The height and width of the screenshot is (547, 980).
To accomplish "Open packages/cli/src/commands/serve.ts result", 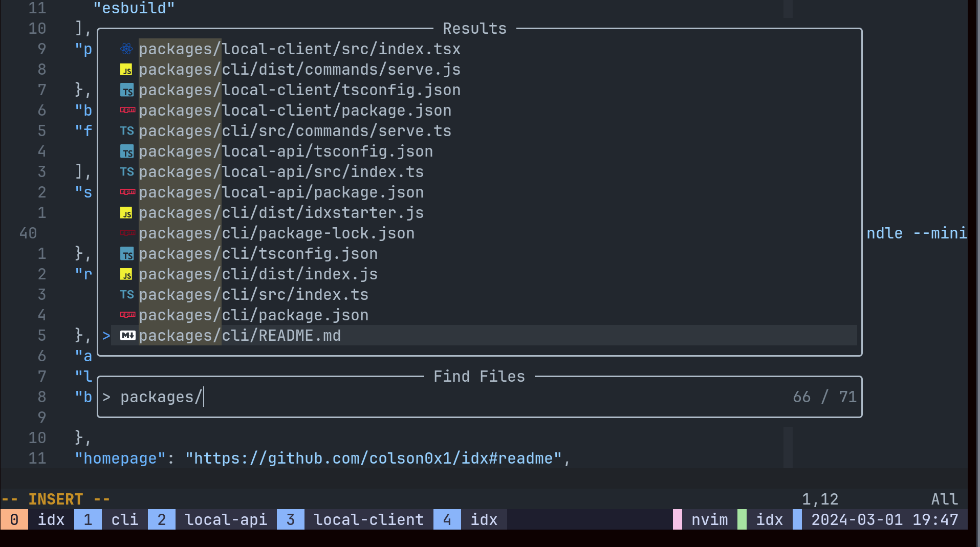I will pyautogui.click(x=295, y=131).
